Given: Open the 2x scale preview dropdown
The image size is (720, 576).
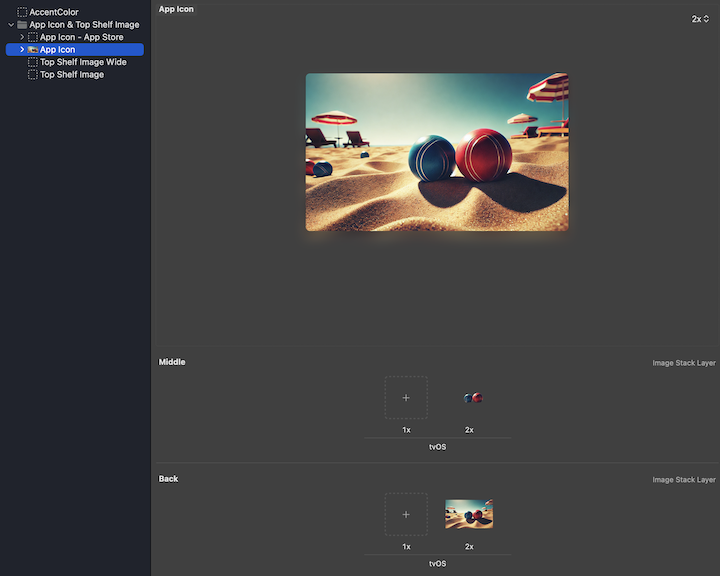Looking at the screenshot, I should click(700, 19).
